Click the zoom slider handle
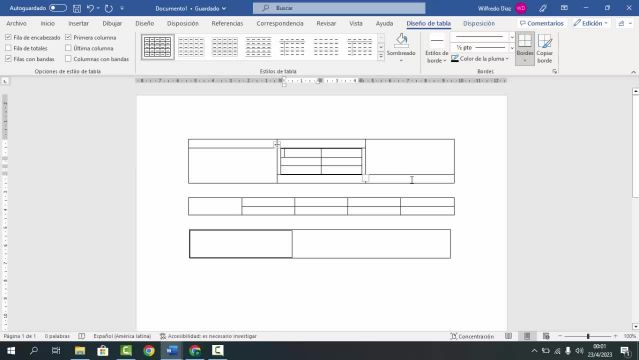 tap(588, 336)
